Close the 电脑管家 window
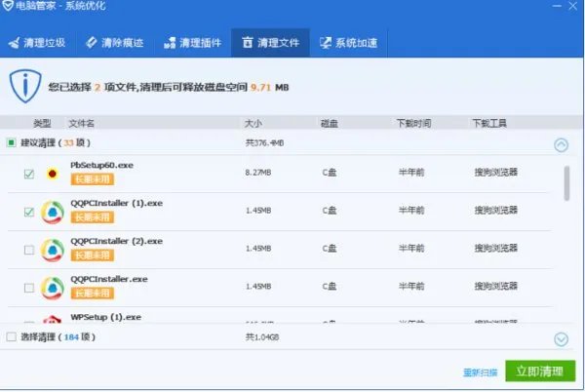This screenshot has width=585, height=392. point(573,6)
